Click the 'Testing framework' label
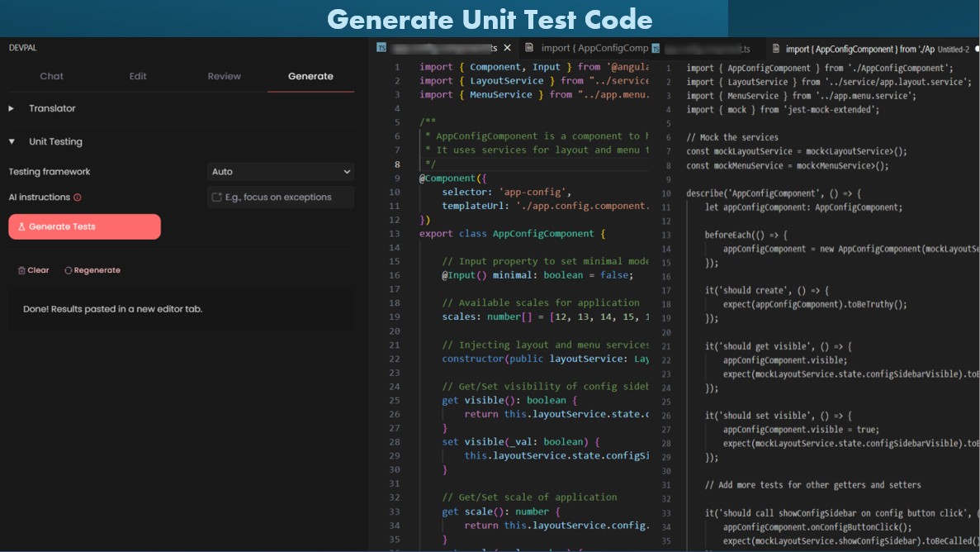The height and width of the screenshot is (552, 980). [x=50, y=172]
